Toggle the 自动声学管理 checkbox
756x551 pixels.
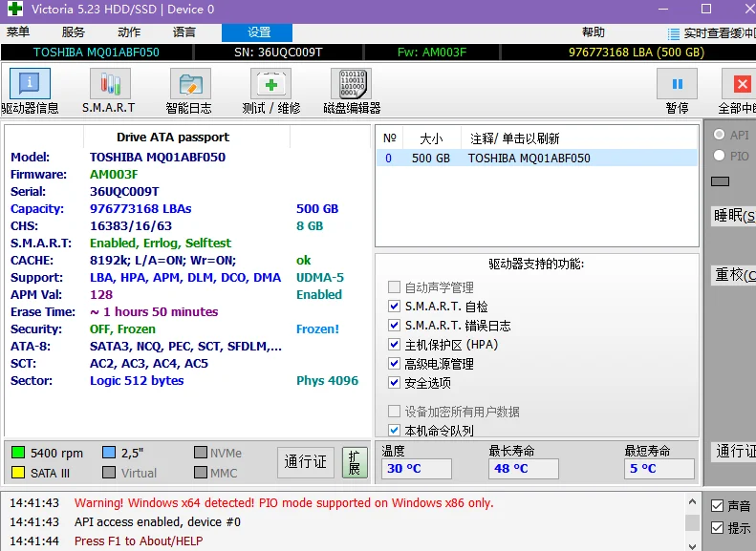click(x=394, y=287)
